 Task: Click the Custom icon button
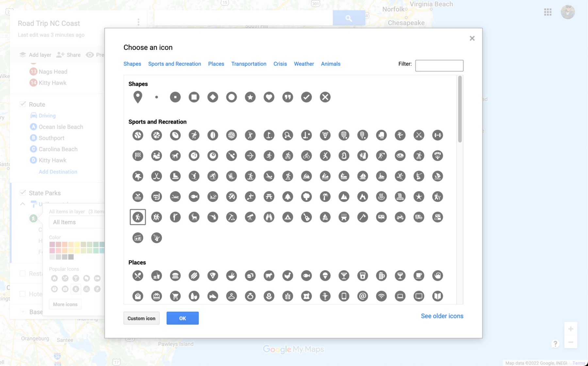pos(141,318)
